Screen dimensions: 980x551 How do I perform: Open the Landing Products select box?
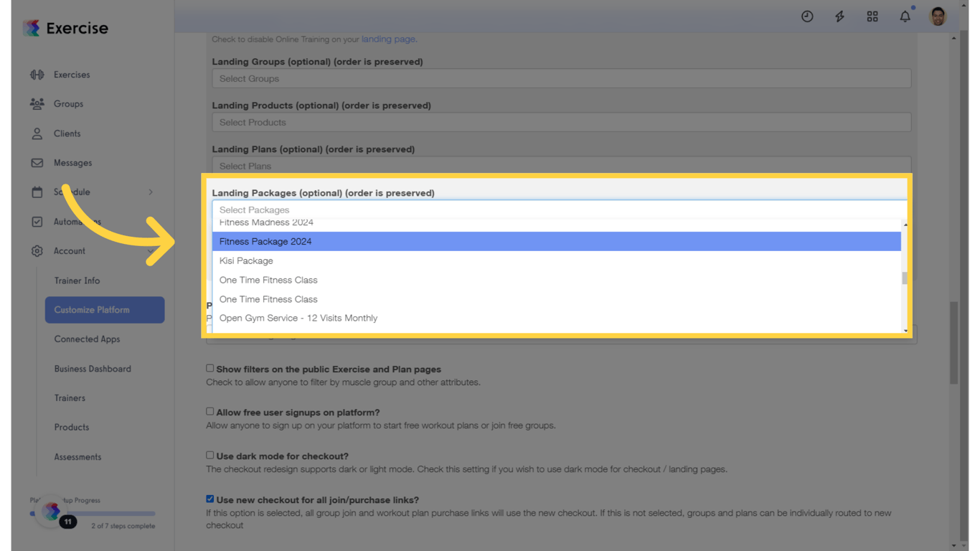(x=561, y=123)
